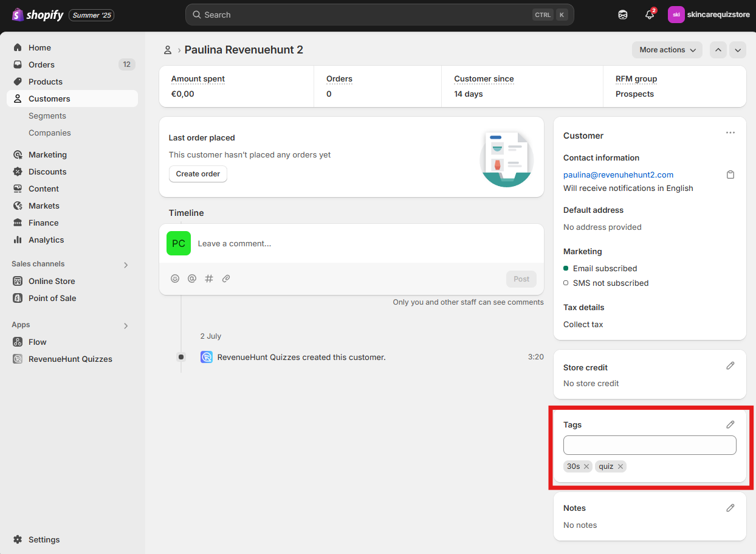Image resolution: width=756 pixels, height=554 pixels.
Task: Click the 'SMS not subscribed' marketing status
Action: [x=611, y=283]
